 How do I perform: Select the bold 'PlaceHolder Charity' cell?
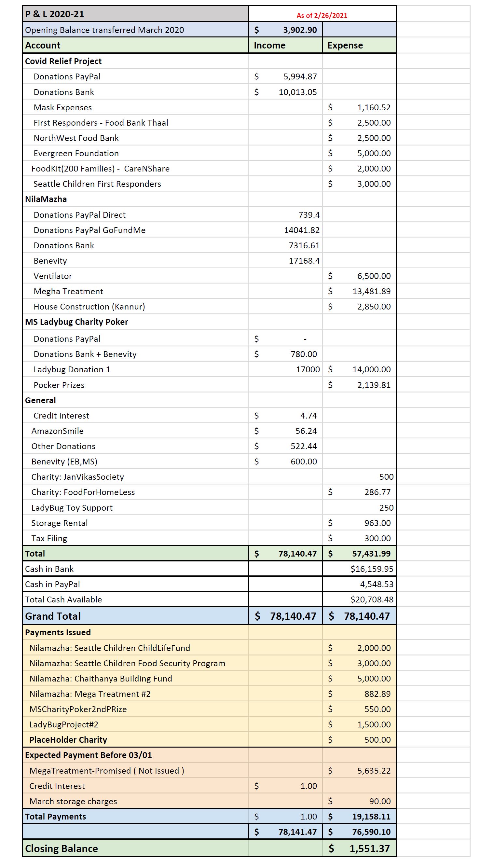[135, 740]
